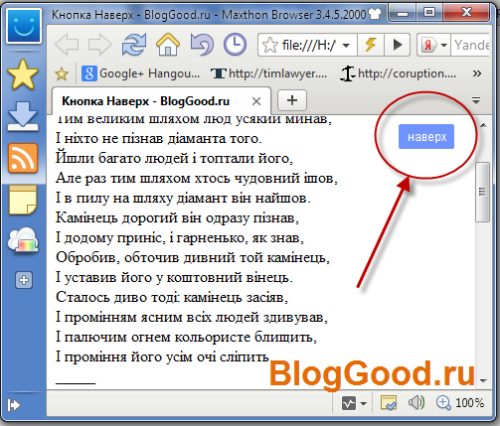
Task: Open timlawyer bookmark
Action: tap(269, 73)
